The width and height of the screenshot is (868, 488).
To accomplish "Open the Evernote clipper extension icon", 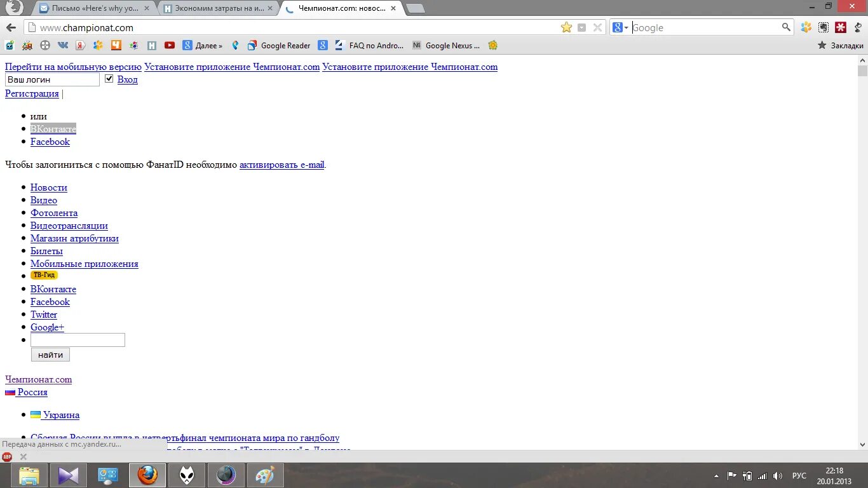I will 824,27.
